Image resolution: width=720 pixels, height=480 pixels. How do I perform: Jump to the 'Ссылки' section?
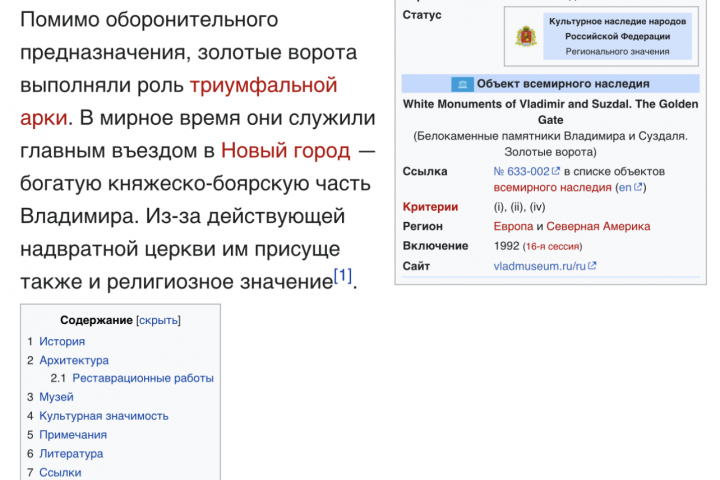(60, 472)
